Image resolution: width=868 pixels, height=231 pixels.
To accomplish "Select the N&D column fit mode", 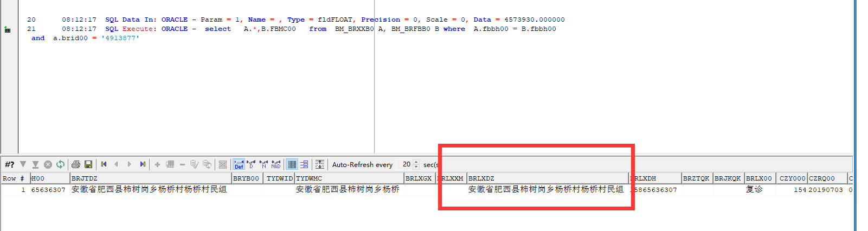I will click(x=276, y=164).
